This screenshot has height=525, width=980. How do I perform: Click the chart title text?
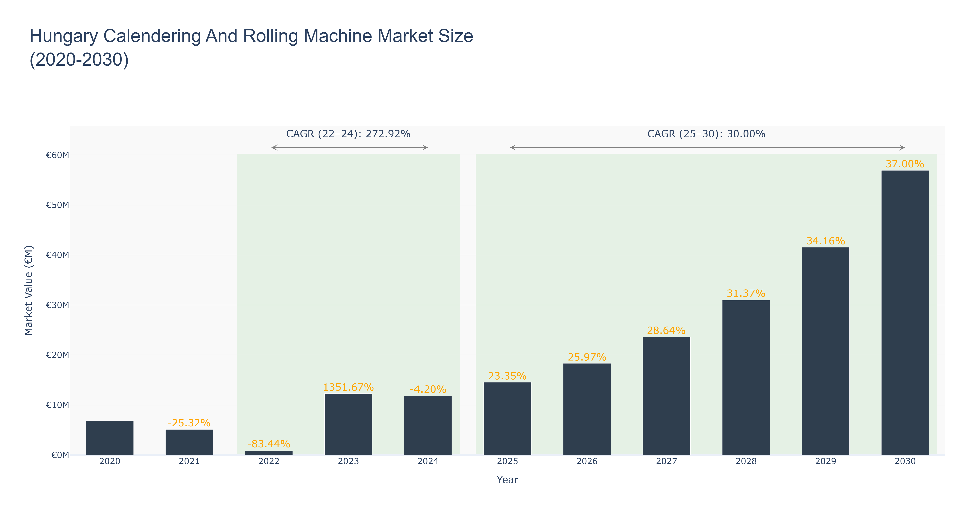click(x=251, y=48)
